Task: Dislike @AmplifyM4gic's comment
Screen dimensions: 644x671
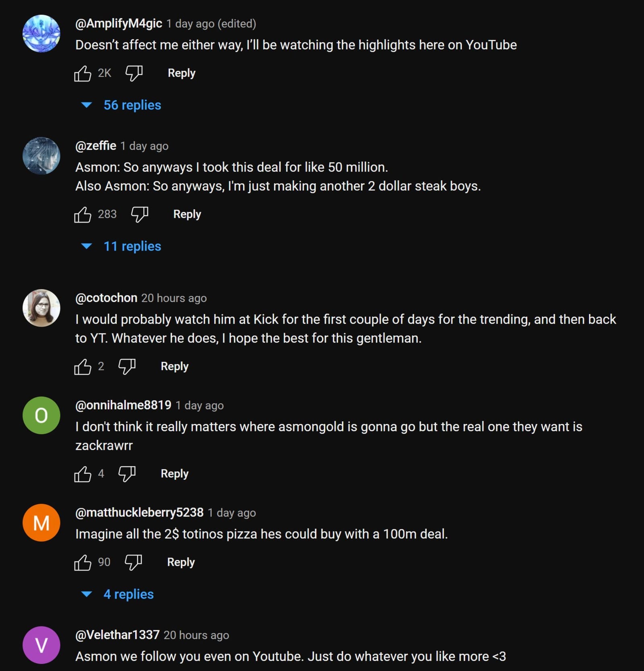Action: (x=133, y=73)
